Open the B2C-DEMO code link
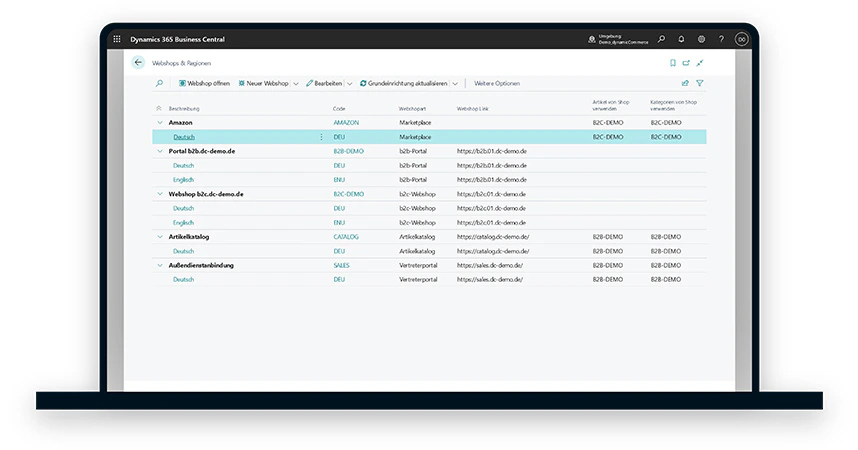 [349, 194]
